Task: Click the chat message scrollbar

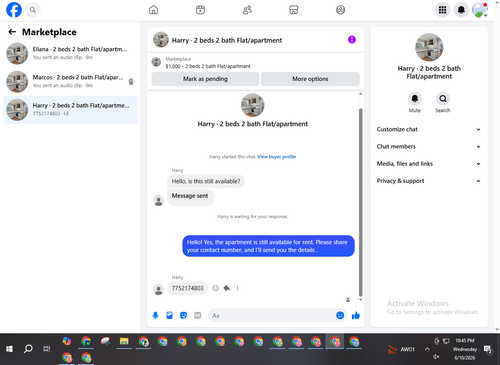Action: 360,202
